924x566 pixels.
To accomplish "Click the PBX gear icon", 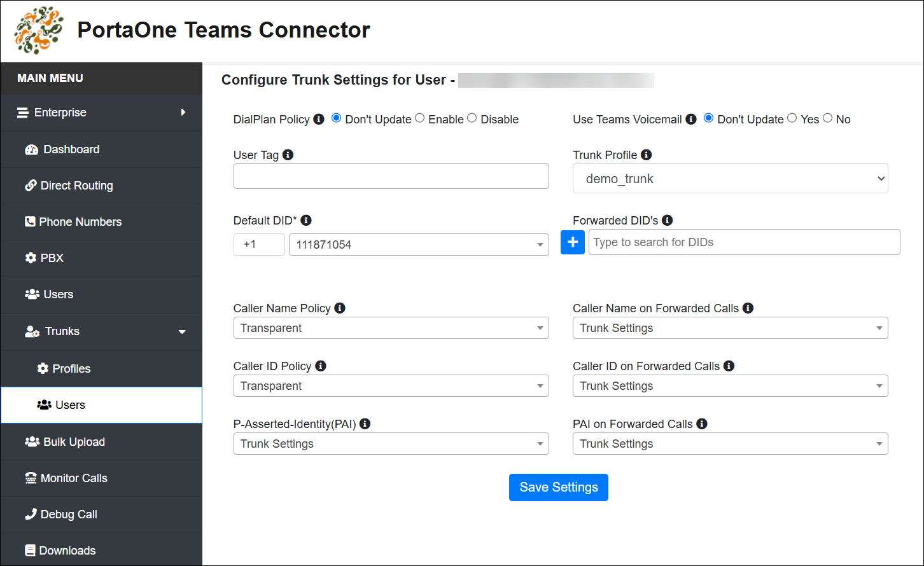I will 31,258.
